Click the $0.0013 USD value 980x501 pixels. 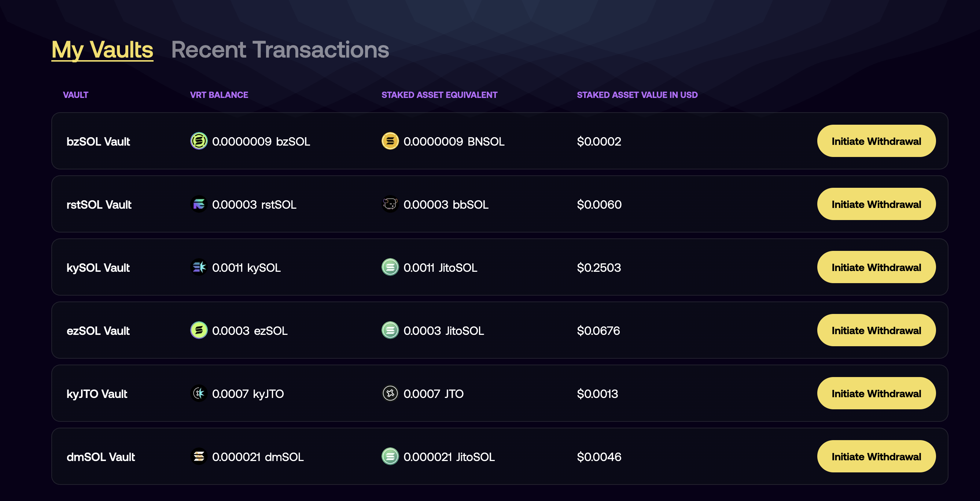[x=597, y=394]
